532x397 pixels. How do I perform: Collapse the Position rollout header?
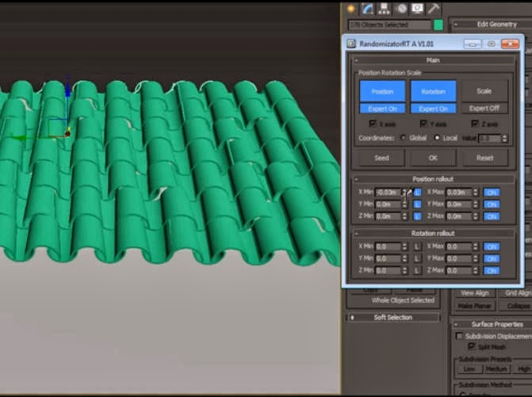(x=433, y=179)
